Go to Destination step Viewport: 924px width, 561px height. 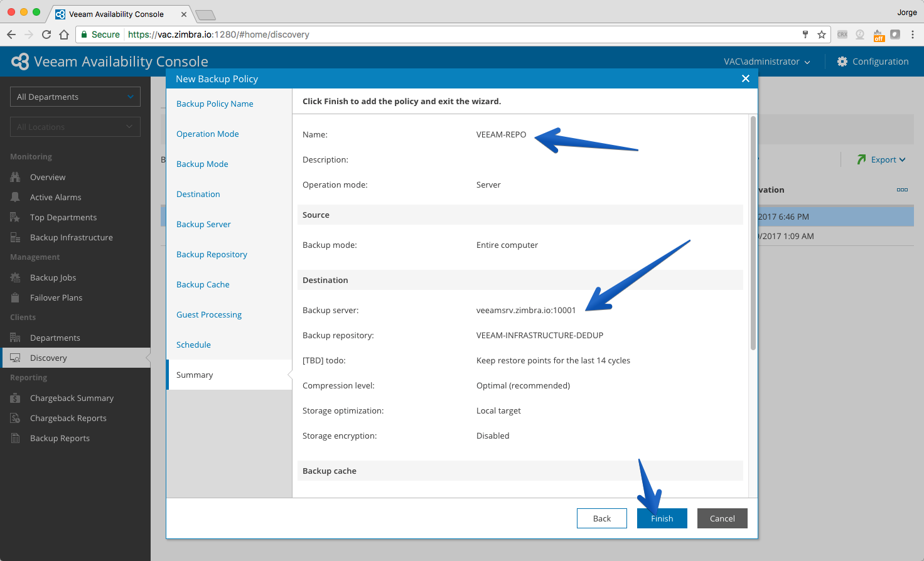(198, 194)
